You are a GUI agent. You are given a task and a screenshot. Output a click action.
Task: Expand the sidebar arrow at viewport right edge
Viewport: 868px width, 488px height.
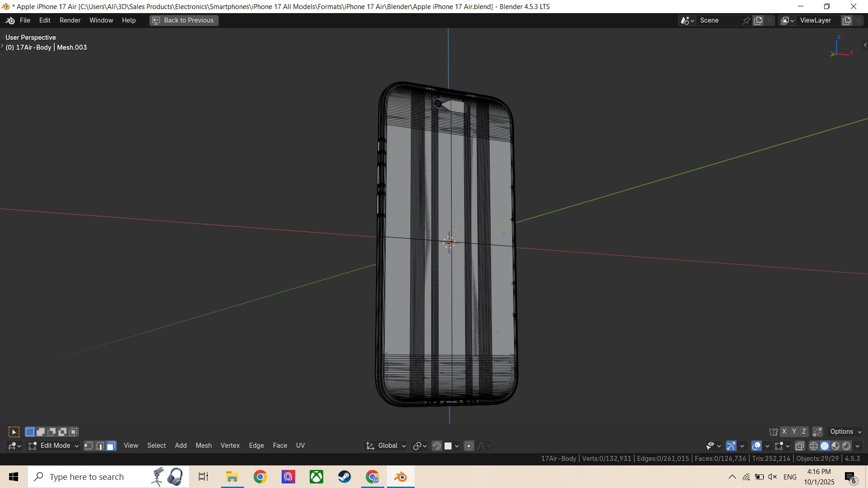pyautogui.click(x=865, y=45)
